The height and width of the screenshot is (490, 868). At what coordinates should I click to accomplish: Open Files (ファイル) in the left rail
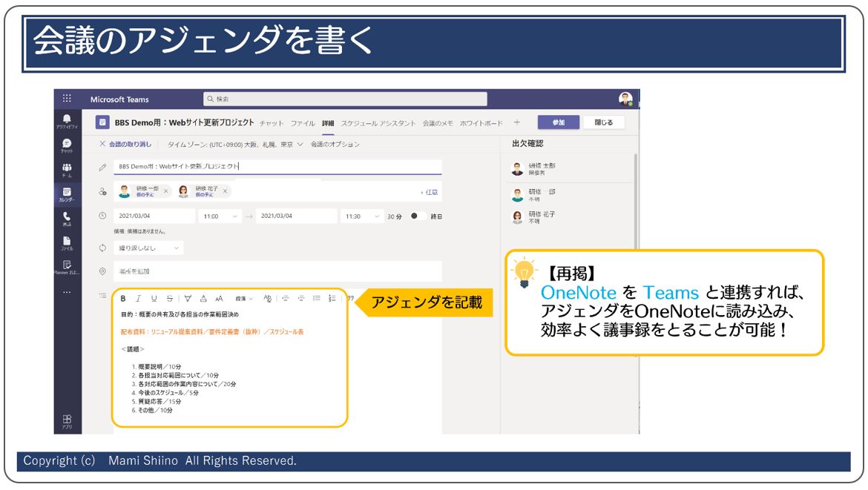tap(67, 243)
